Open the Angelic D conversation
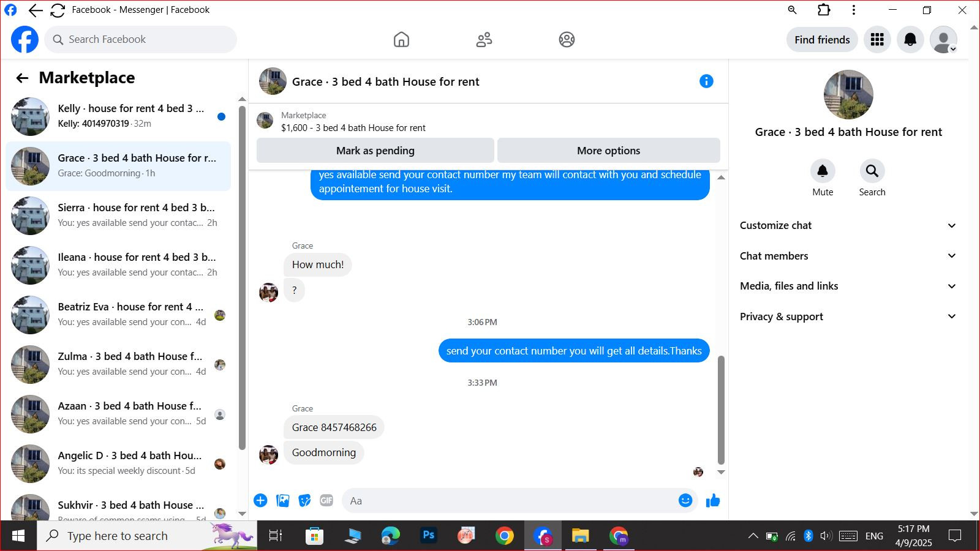 point(118,463)
